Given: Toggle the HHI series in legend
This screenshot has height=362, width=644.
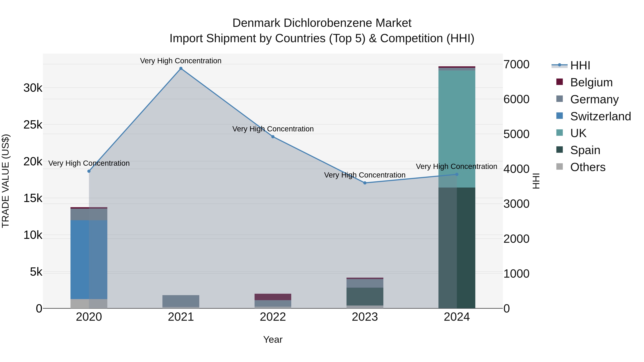Looking at the screenshot, I should click(x=571, y=65).
